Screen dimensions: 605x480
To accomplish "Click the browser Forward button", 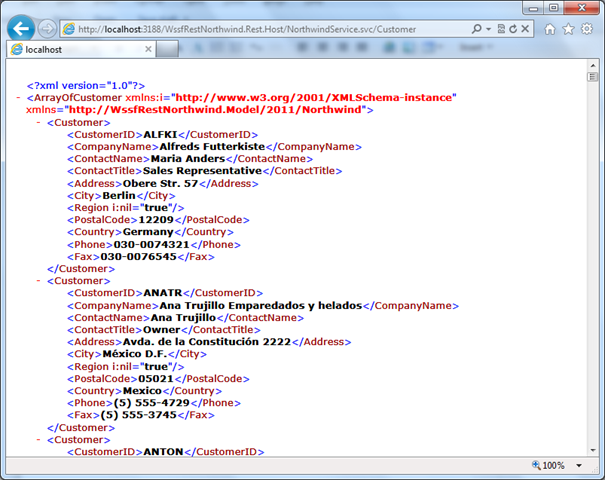I will (x=47, y=29).
